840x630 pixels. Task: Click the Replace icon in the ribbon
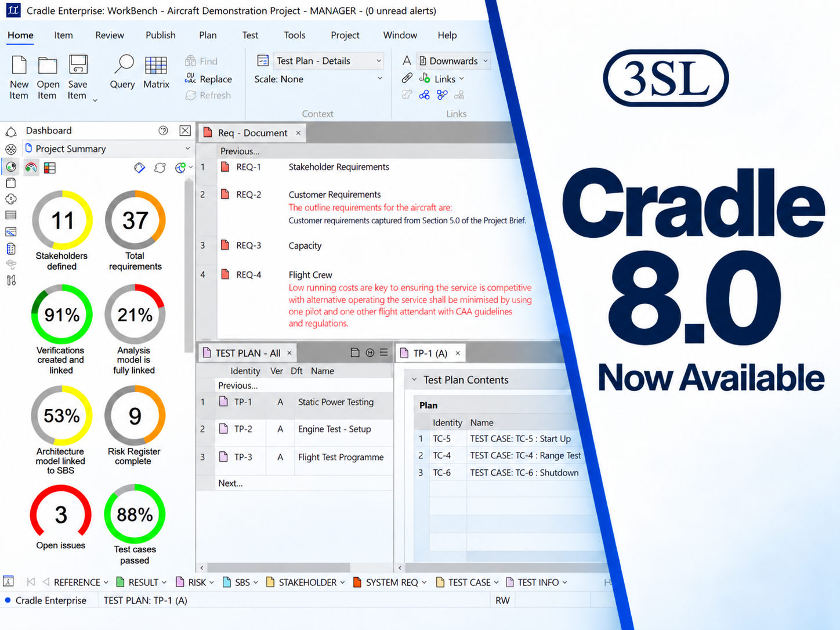pyautogui.click(x=190, y=79)
